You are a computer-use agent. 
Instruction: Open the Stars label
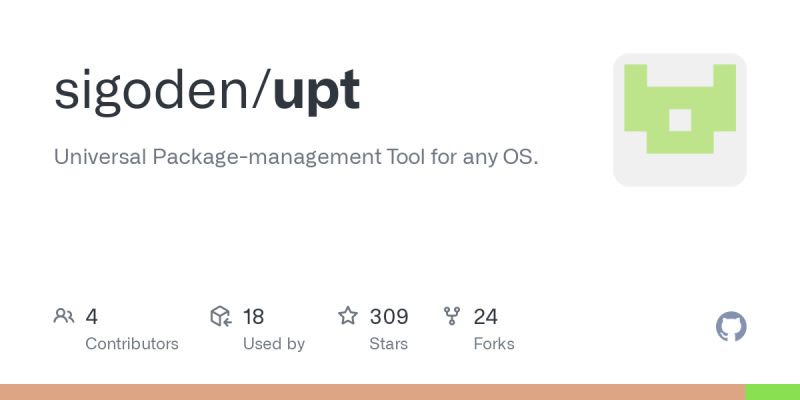coord(388,343)
